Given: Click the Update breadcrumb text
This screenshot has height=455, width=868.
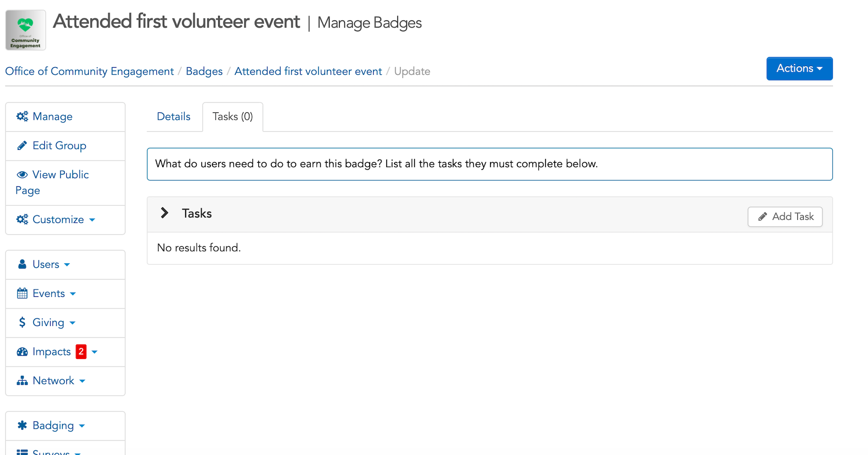Looking at the screenshot, I should tap(412, 72).
